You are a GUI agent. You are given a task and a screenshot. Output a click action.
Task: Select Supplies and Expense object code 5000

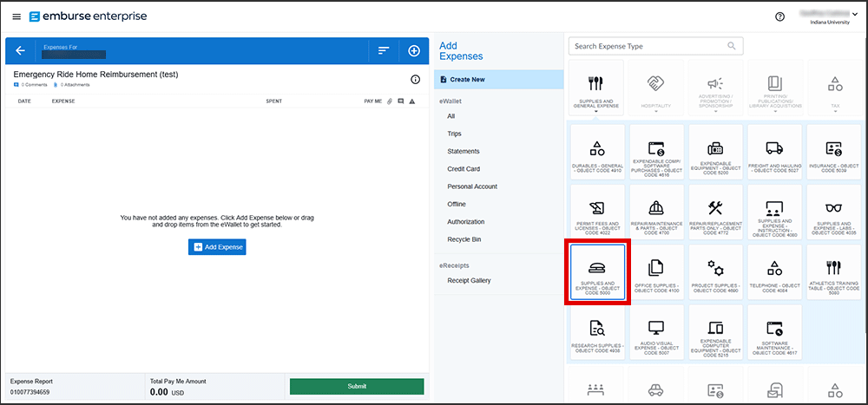(596, 271)
